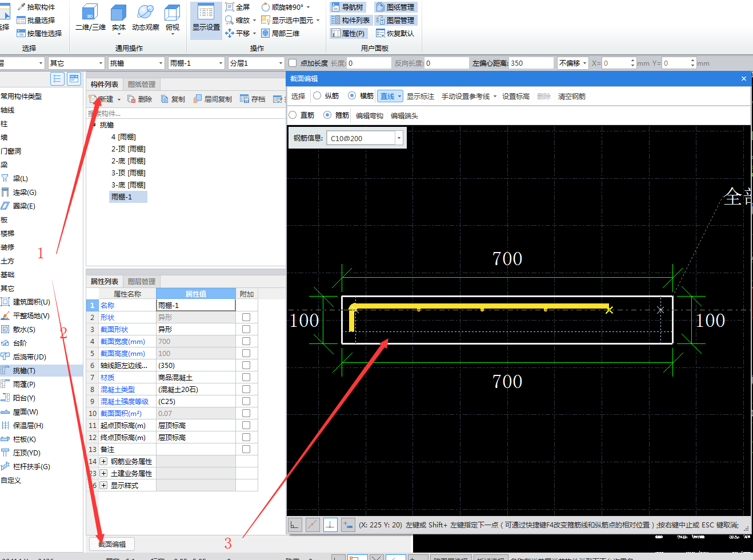Screen dimensions: 753x560
Task: Click 顺旋转90° rotate tool
Action: point(286,7)
